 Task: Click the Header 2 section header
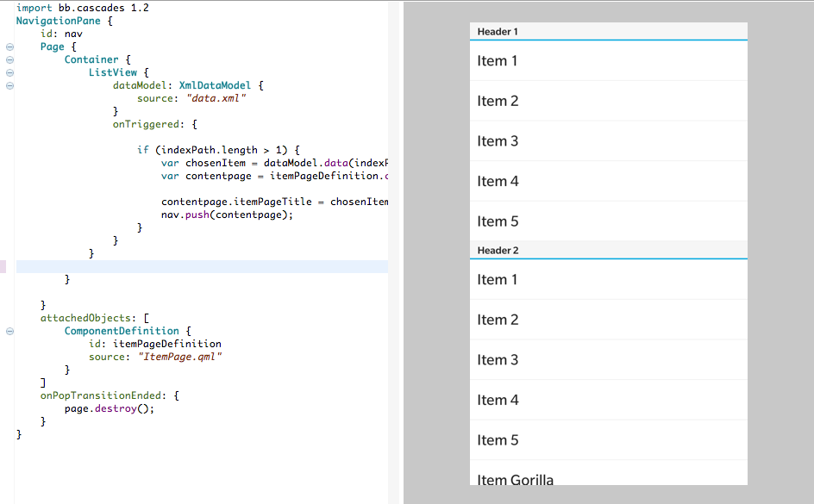coord(608,251)
